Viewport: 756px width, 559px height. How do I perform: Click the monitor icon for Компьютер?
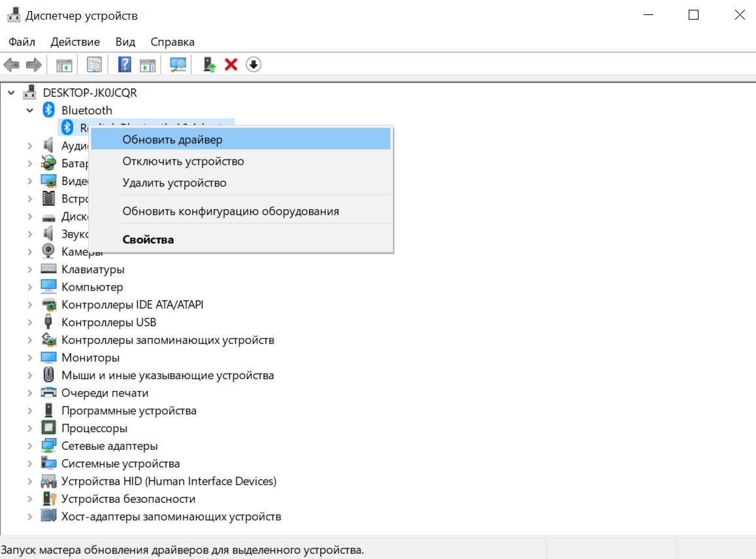click(48, 286)
